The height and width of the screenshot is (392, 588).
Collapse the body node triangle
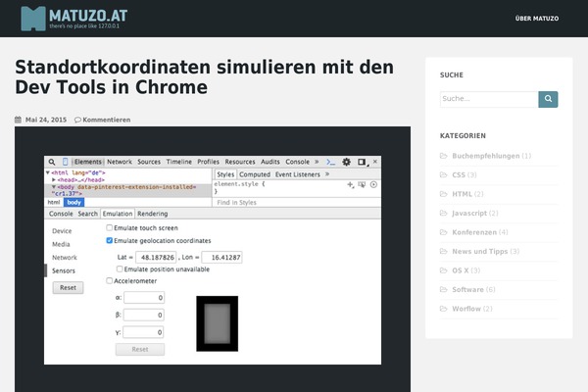coord(54,187)
